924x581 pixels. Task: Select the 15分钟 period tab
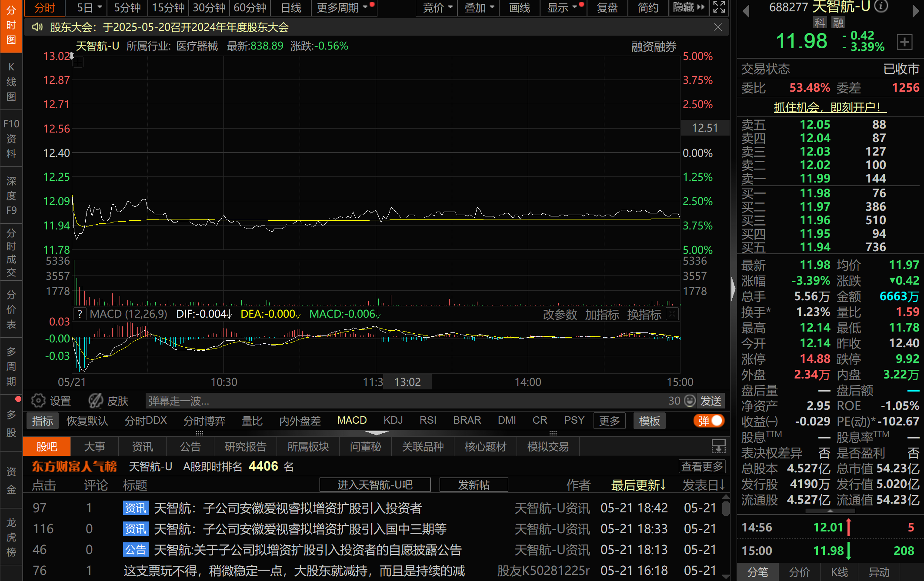click(x=168, y=7)
